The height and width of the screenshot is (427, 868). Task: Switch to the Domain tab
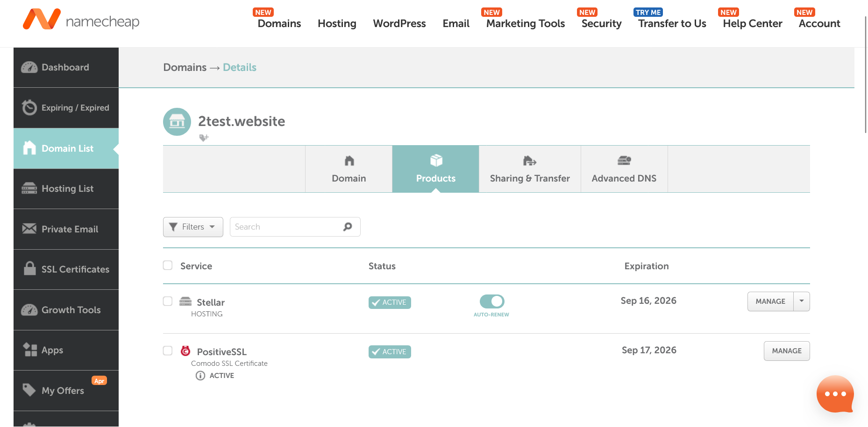tap(349, 169)
